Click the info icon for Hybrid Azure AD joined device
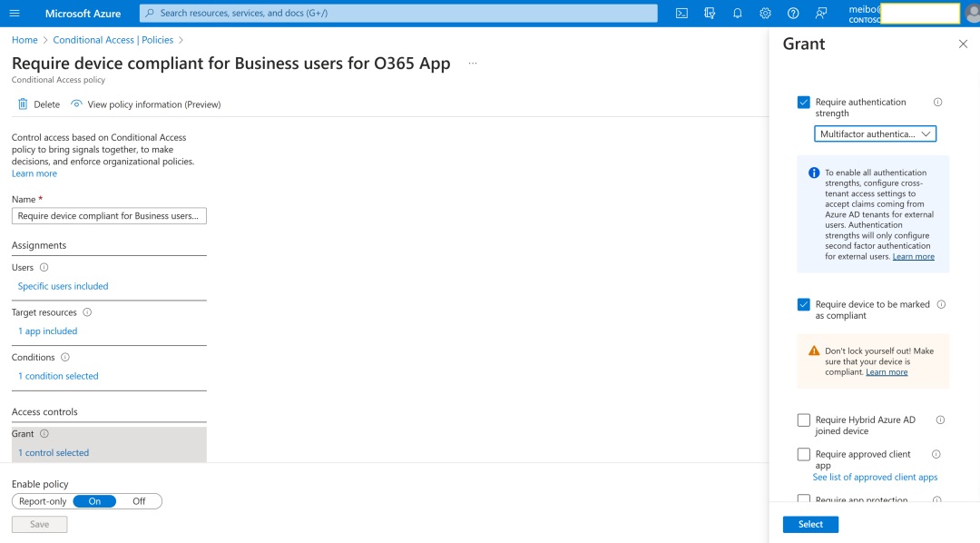 [940, 420]
